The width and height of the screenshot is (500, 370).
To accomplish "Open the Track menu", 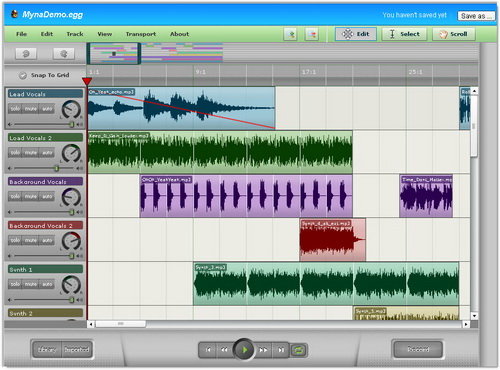I will pos(75,34).
